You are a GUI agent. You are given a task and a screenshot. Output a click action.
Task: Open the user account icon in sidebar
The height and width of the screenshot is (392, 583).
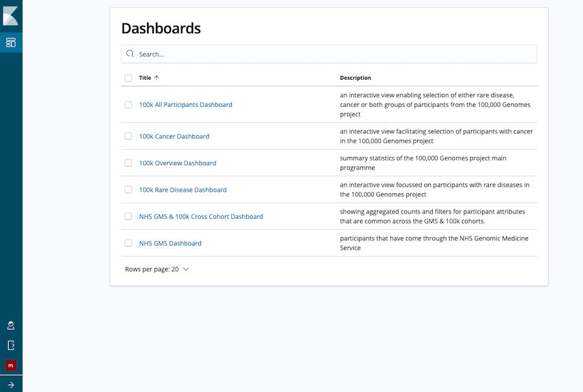click(x=11, y=326)
